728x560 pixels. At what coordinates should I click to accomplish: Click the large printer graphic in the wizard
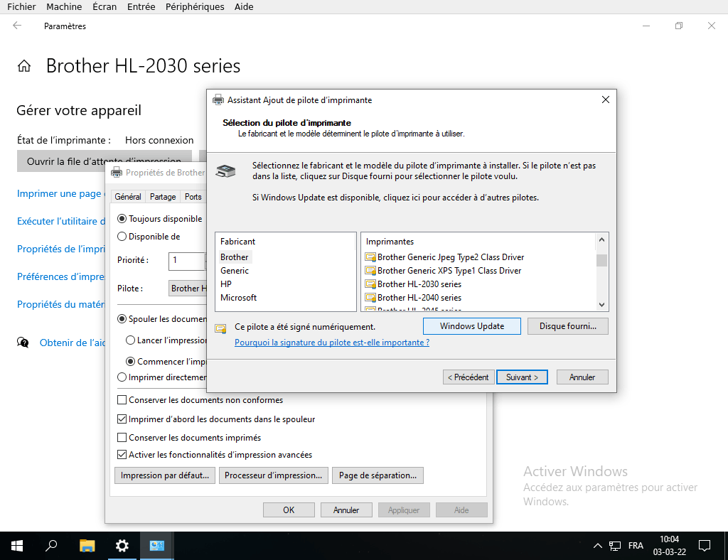click(x=225, y=171)
